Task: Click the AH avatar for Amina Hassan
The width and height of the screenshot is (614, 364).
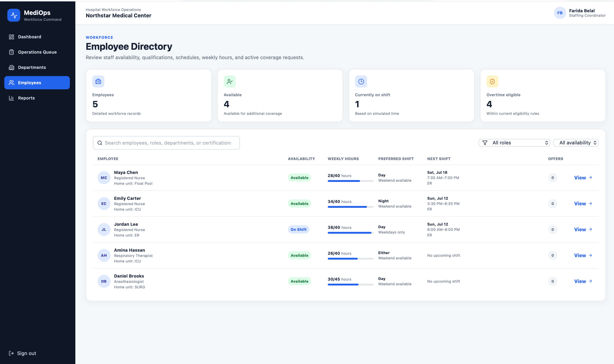Action: 104,255
